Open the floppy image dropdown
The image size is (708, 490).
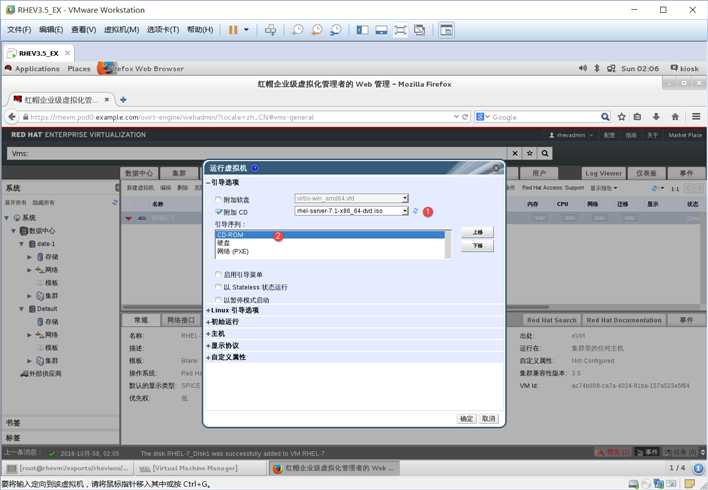[x=351, y=198]
